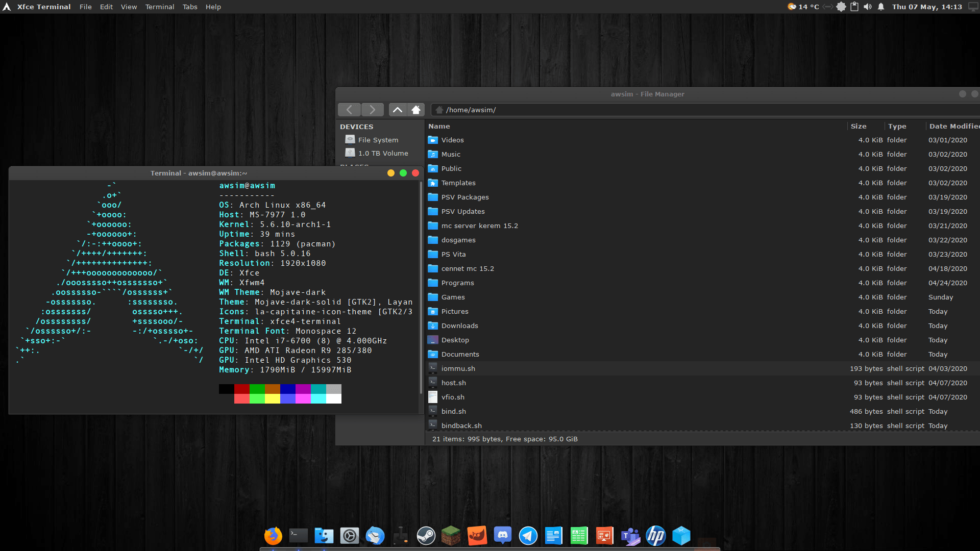Screen dimensions: 980x551
Task: Open the volume control in the panel
Action: [x=867, y=7]
